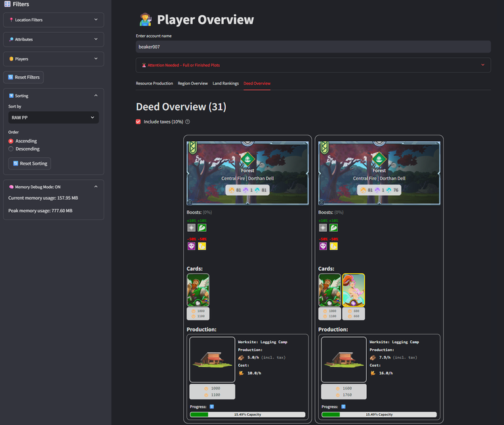The image size is (504, 425).
Task: Select the Deed Overview tab
Action: pos(257,83)
